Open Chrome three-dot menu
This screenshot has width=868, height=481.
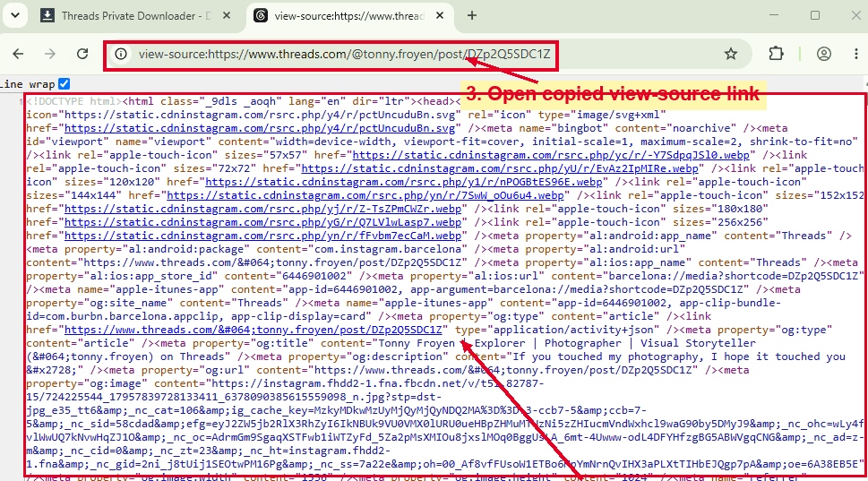855,54
